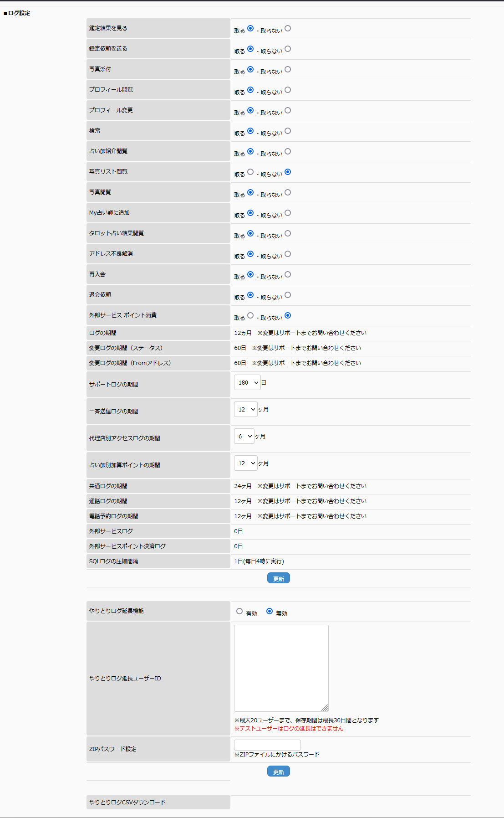
Task: Open 占い師別加算ポイントの期間 dropdown
Action: (246, 463)
